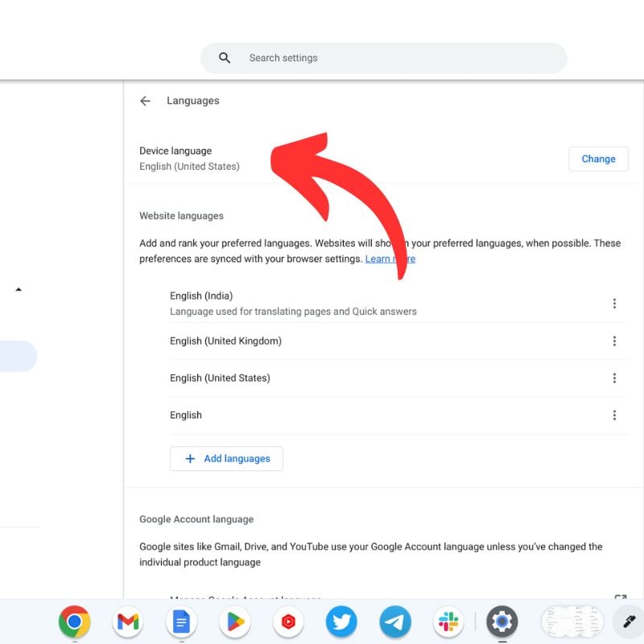This screenshot has height=644, width=644.
Task: Open the three-dot menu for English (United States)
Action: (x=615, y=378)
